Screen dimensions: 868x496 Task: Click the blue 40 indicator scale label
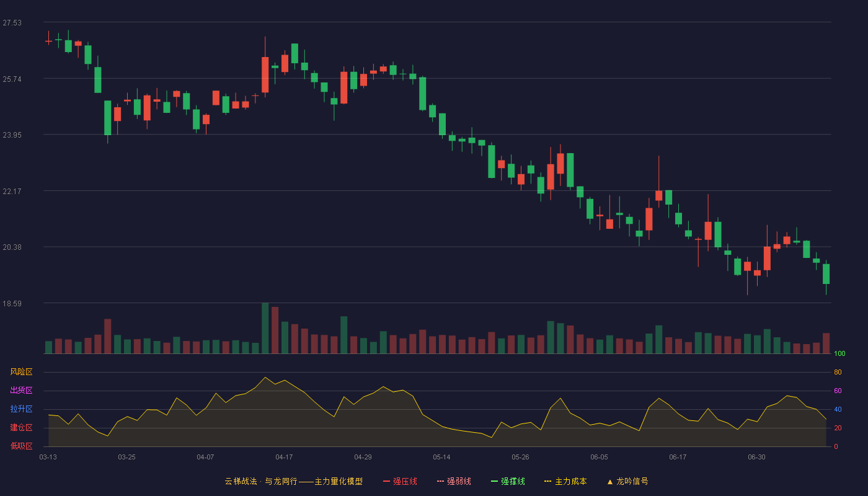point(838,409)
